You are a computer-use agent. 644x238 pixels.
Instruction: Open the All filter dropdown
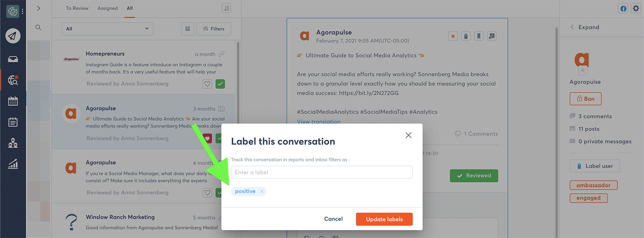[x=107, y=29]
